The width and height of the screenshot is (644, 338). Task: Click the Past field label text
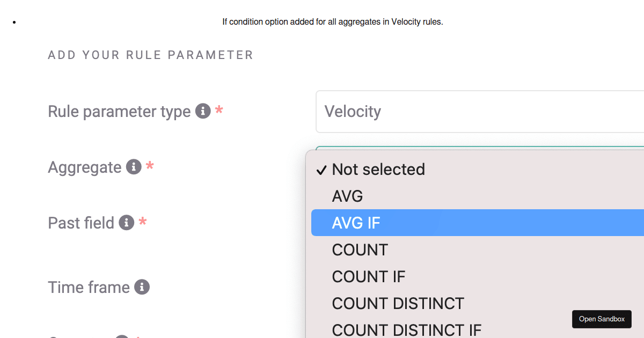[x=81, y=223]
